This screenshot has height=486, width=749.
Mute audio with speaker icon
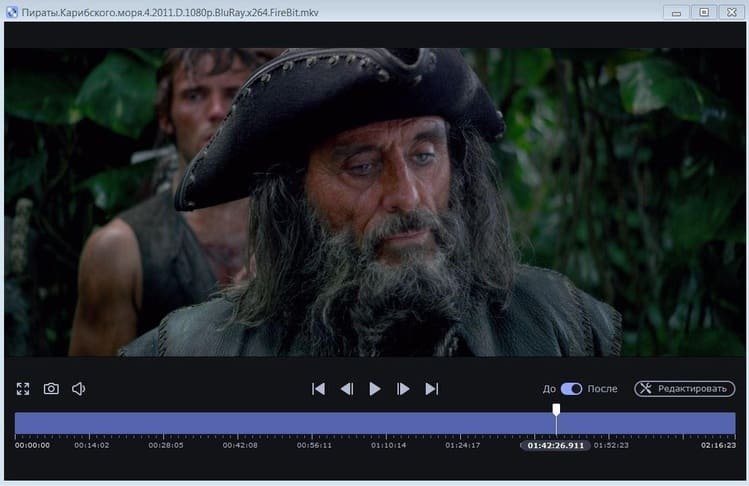(79, 388)
